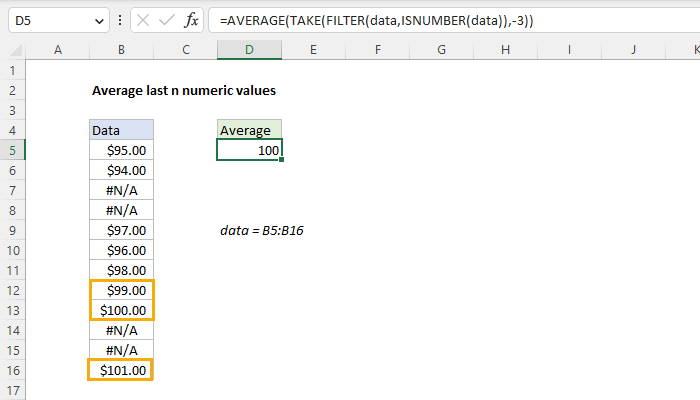Screen dimensions: 700x400
Task: Select row 14 header
Action: pyautogui.click(x=12, y=330)
